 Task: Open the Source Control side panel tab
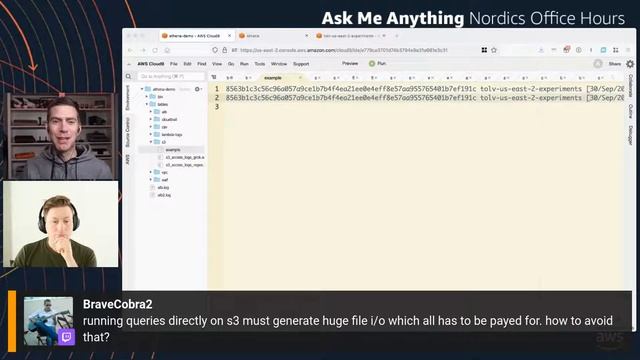click(128, 132)
